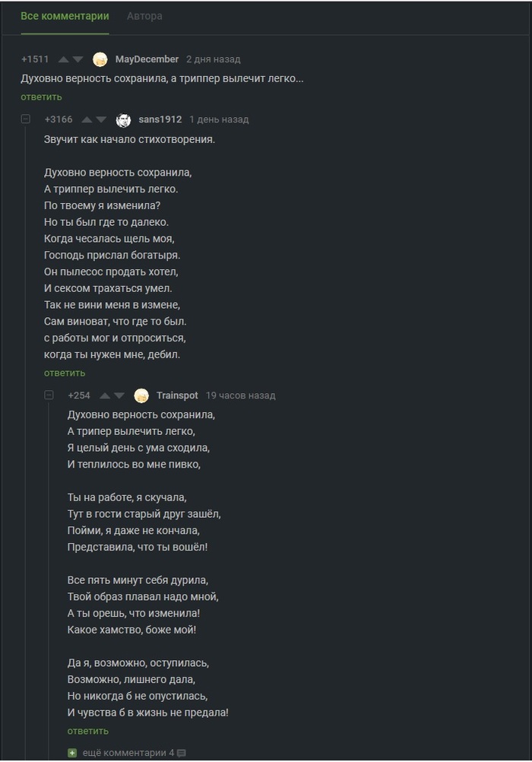Click the "2 дня назад" timestamp
The width and height of the screenshot is (532, 762).
coord(214,59)
